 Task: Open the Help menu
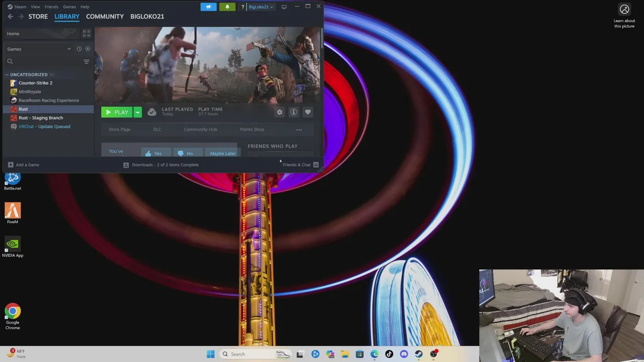[x=85, y=7]
